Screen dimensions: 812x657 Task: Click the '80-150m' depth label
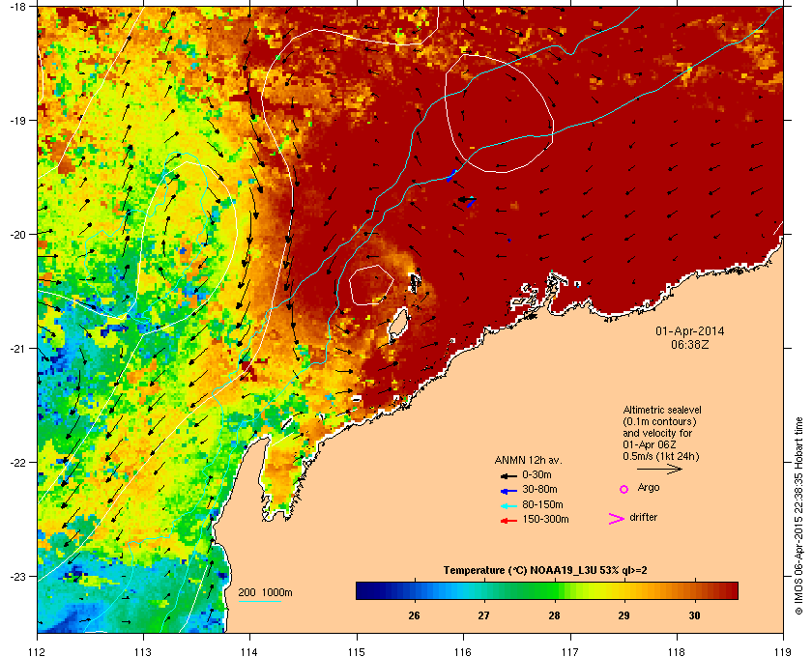(542, 504)
